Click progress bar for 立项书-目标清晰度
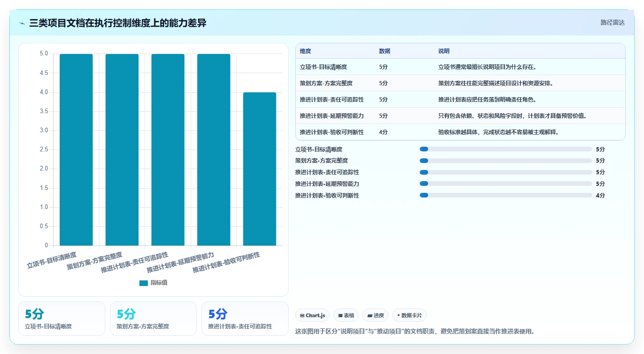644x354 pixels. (x=506, y=149)
